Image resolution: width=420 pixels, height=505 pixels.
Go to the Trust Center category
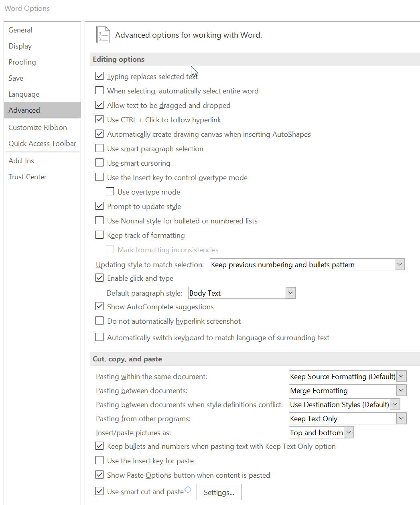coord(28,177)
